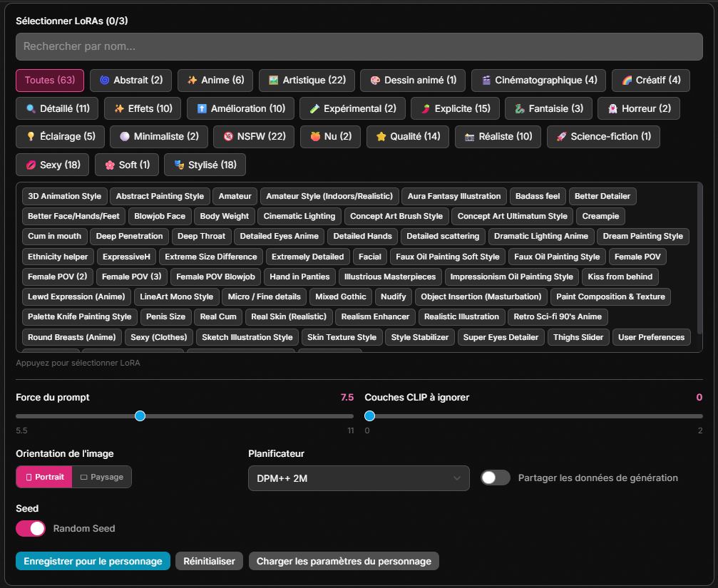Select the Anime sparkle category chip
The height and width of the screenshot is (588, 718).
215,81
